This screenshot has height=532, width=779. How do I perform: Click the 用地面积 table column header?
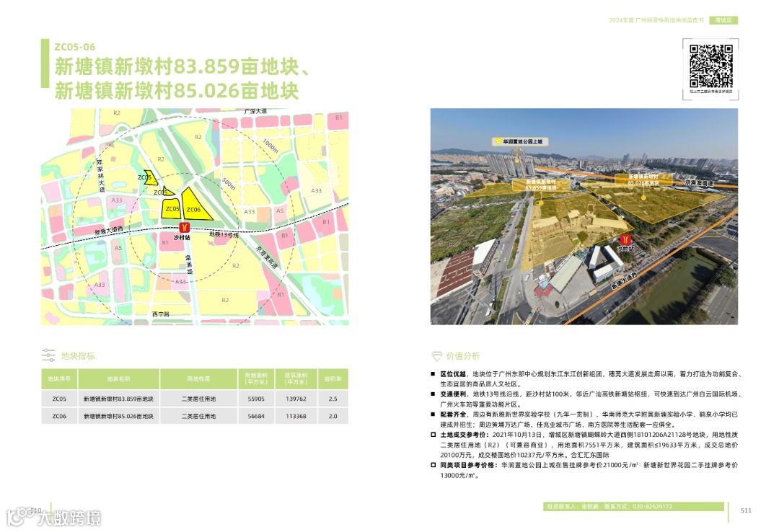(256, 378)
